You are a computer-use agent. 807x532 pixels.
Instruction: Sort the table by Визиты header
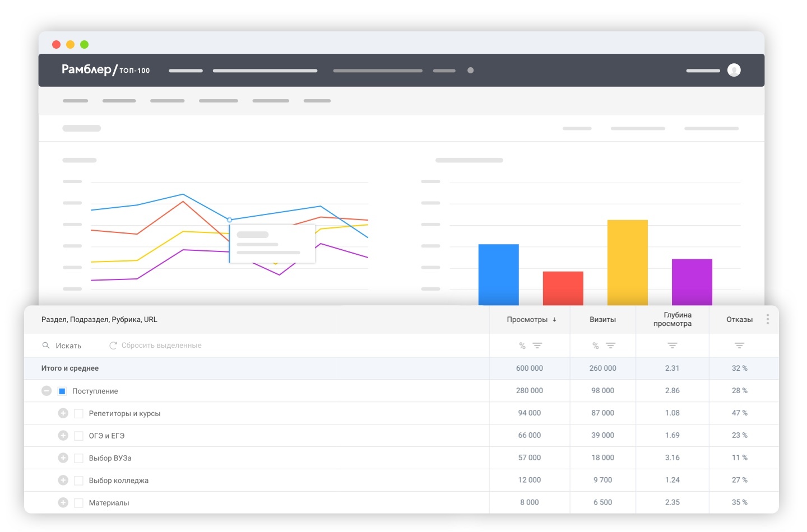coord(602,320)
